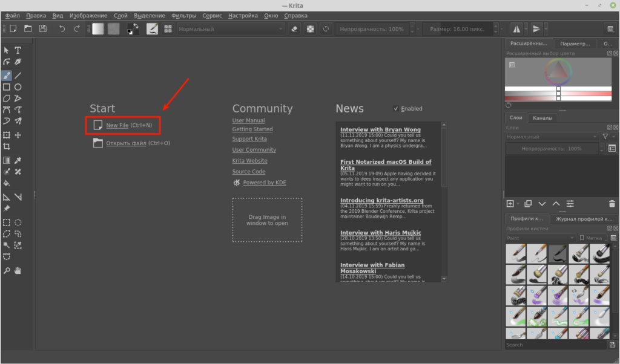Viewport: 620px width, 364px height.
Task: Select the Text tool in the toolbox
Action: (x=18, y=51)
